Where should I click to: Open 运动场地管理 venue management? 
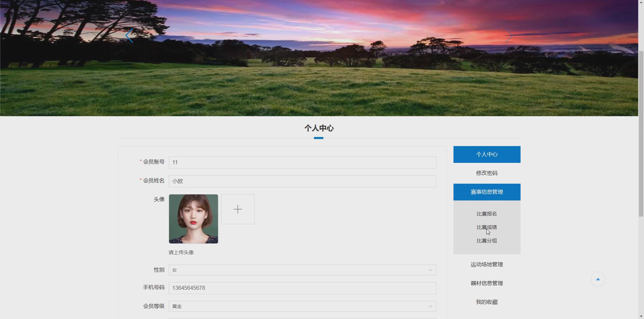pyautogui.click(x=486, y=264)
